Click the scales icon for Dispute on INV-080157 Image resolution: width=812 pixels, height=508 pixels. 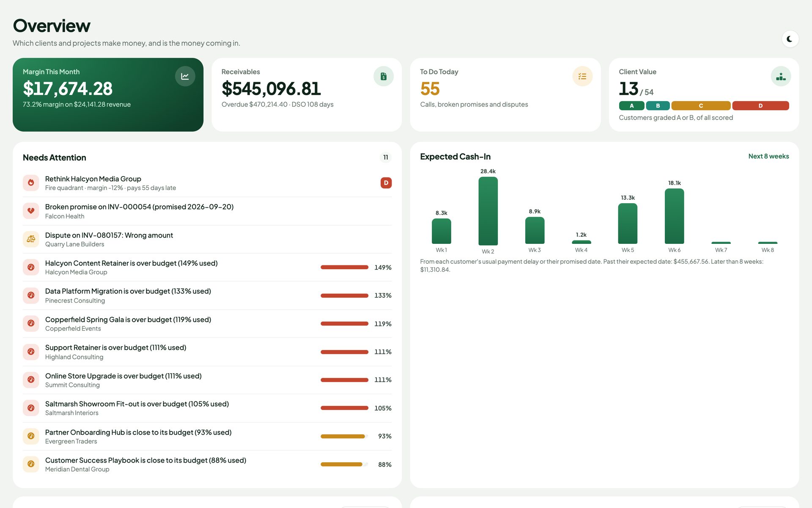point(31,239)
